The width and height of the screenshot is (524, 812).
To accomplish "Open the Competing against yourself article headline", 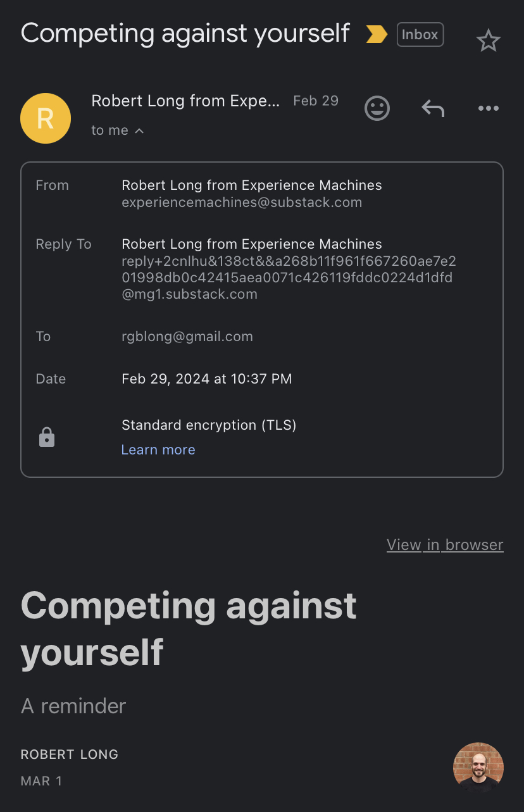I will coord(189,628).
